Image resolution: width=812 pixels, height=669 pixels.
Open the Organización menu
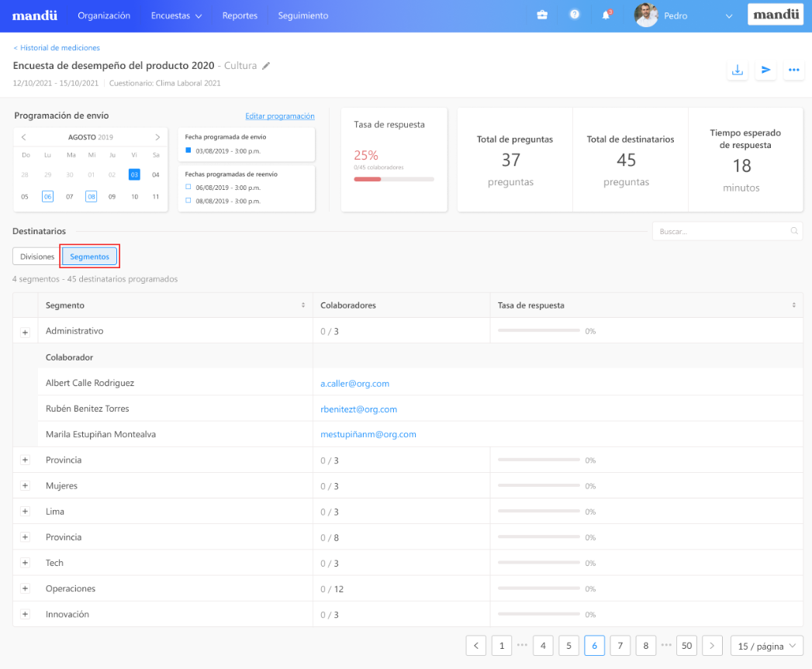coord(104,16)
